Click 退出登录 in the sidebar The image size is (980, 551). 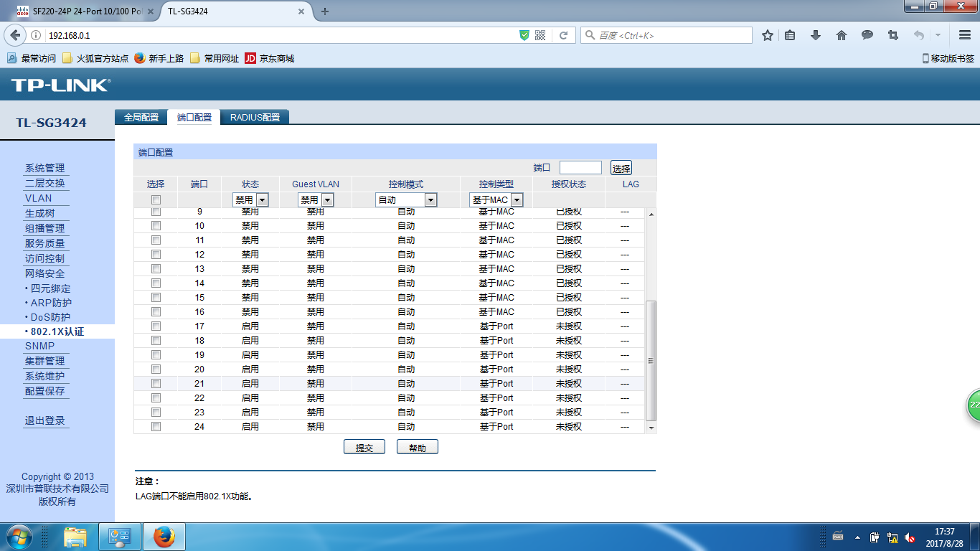pos(45,420)
